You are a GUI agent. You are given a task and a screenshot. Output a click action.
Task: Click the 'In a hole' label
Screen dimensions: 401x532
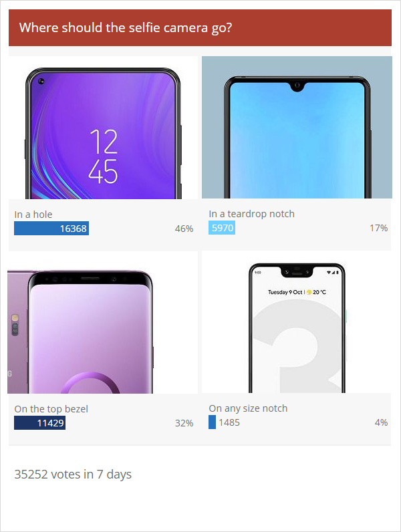33,215
